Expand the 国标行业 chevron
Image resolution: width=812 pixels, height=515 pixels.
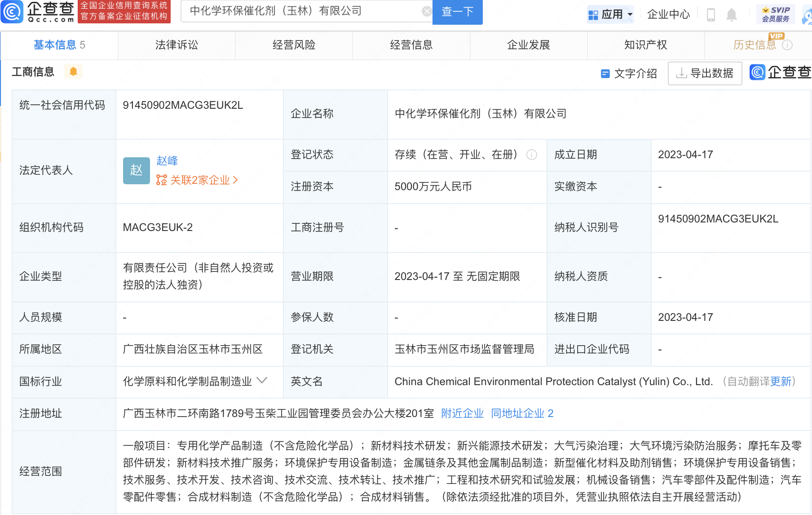(262, 381)
